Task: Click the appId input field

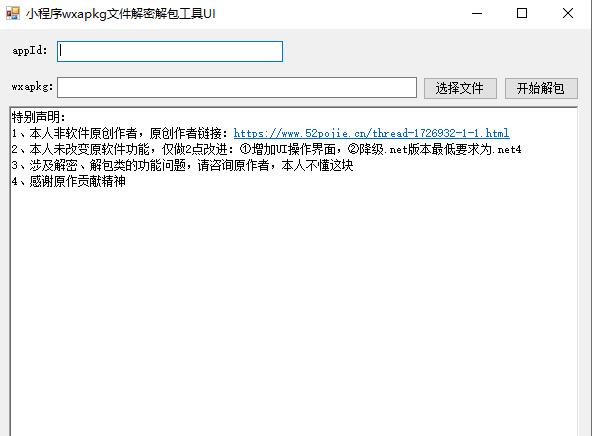Action: point(170,51)
